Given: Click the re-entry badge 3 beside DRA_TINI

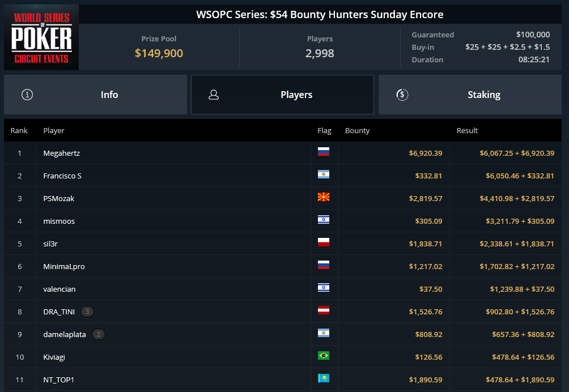Looking at the screenshot, I should [x=87, y=312].
